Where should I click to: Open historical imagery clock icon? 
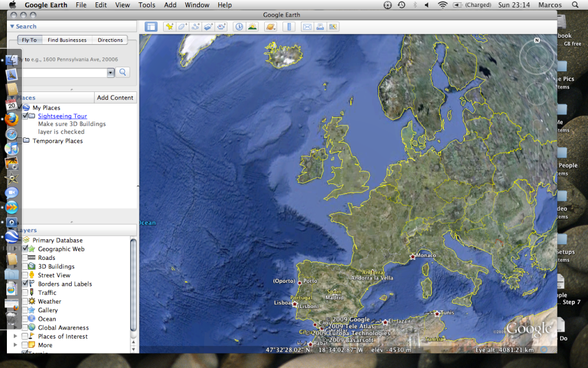(x=238, y=26)
